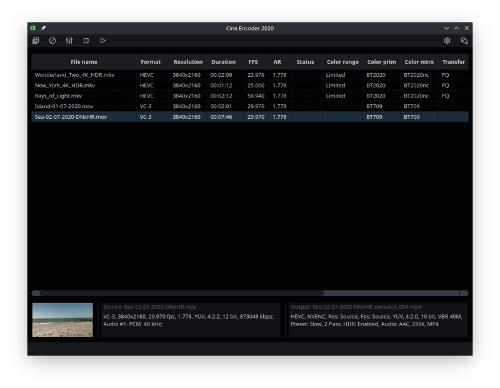Click BT709 color prim in Island row

[374, 106]
